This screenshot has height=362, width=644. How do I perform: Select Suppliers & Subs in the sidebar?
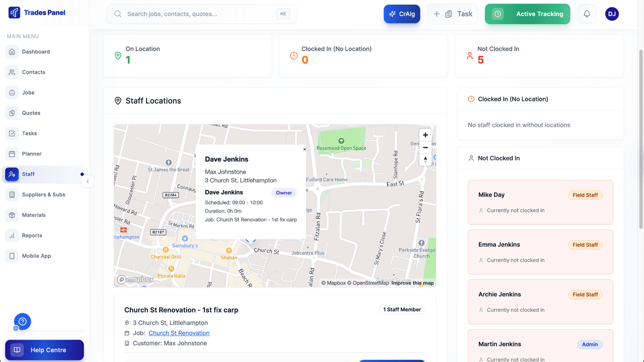click(x=44, y=194)
